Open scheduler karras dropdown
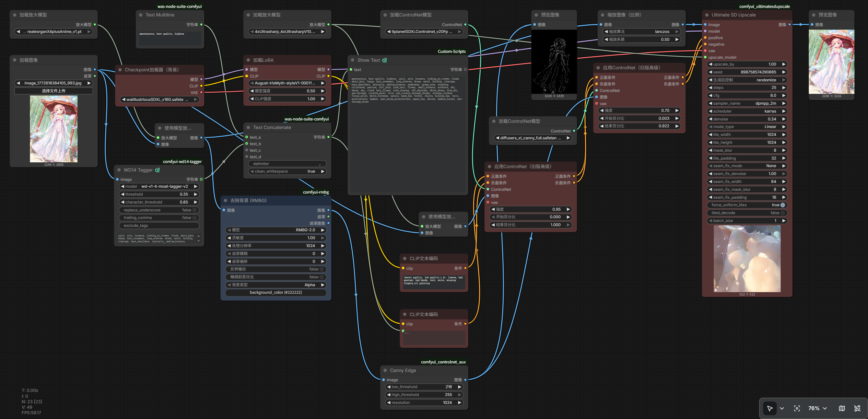The image size is (868, 419). (747, 111)
